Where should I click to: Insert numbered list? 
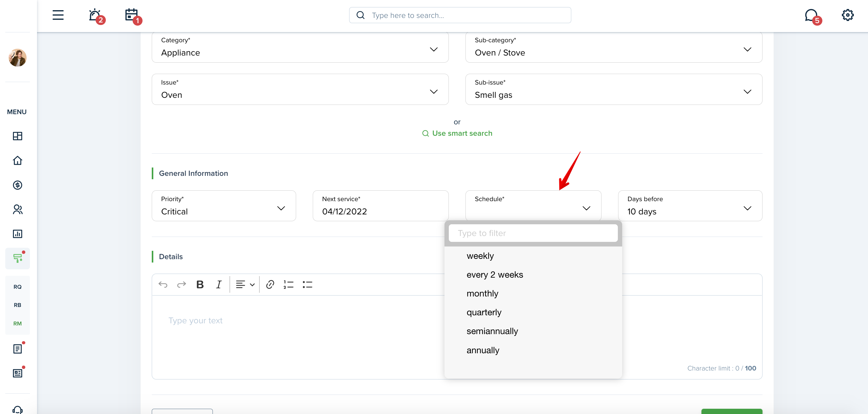288,284
